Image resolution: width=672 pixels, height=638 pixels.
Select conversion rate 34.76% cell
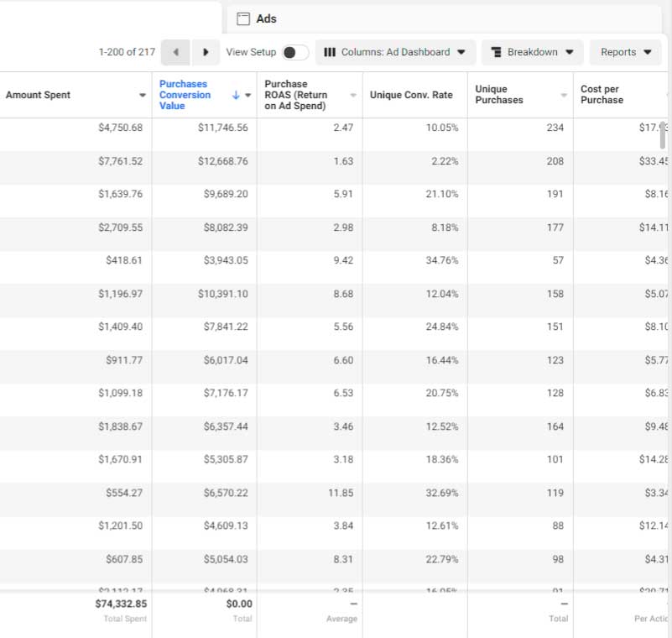point(442,261)
